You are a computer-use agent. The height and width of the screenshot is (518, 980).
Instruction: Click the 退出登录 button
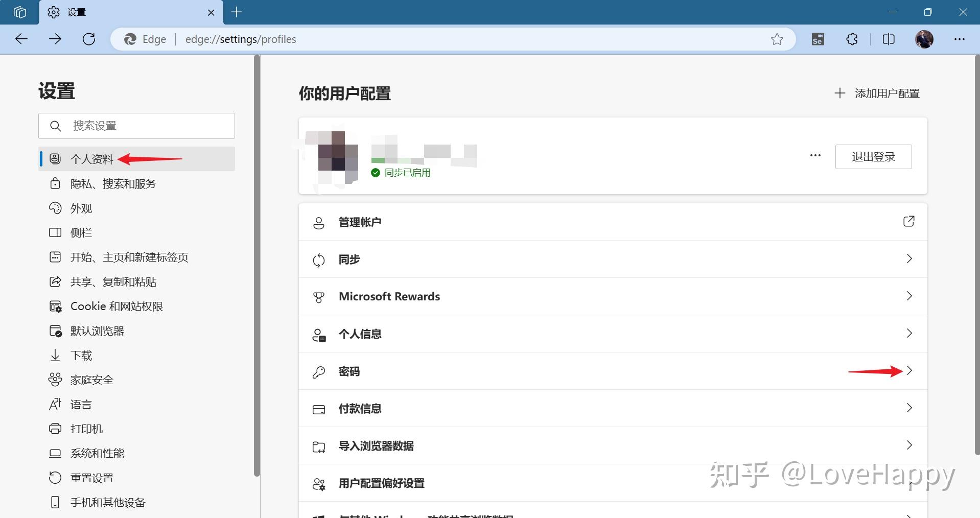click(873, 157)
